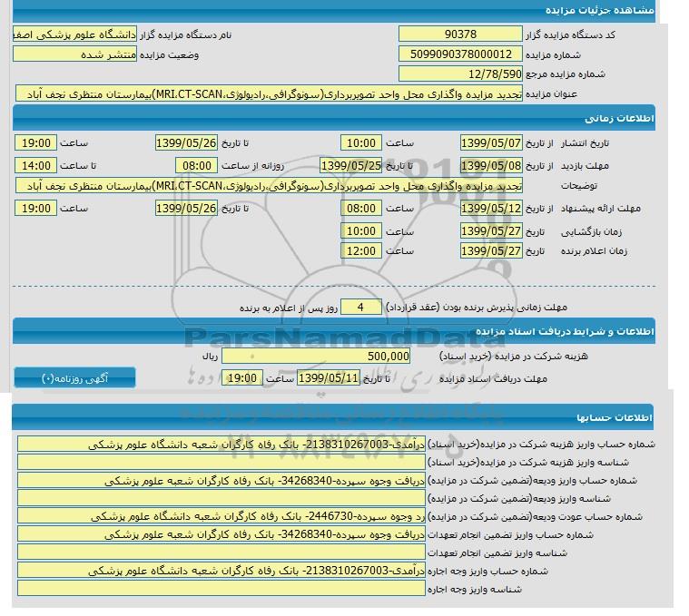The height and width of the screenshot is (616, 689).
Task: Click empty شناسه واریز تضمین انجام تعهدات field
Action: pos(221,552)
